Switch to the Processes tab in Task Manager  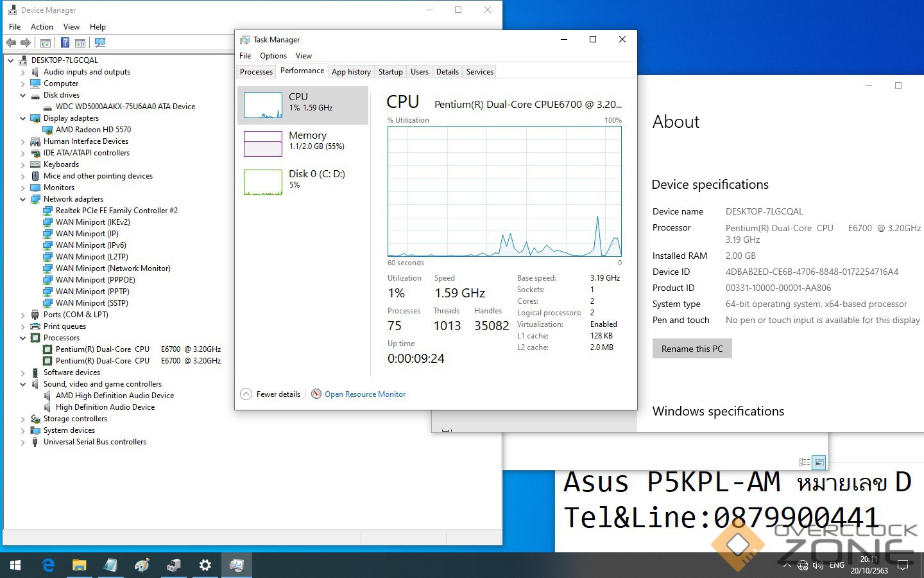(x=256, y=72)
